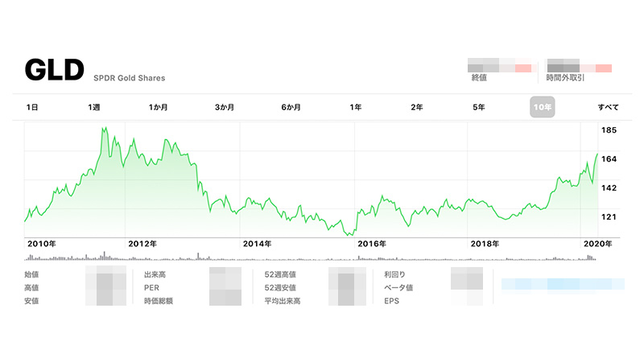Click the 142 price axis label

(x=609, y=188)
